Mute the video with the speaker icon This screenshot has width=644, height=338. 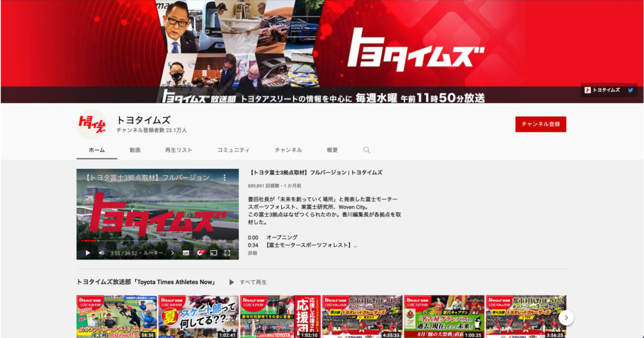pos(101,253)
